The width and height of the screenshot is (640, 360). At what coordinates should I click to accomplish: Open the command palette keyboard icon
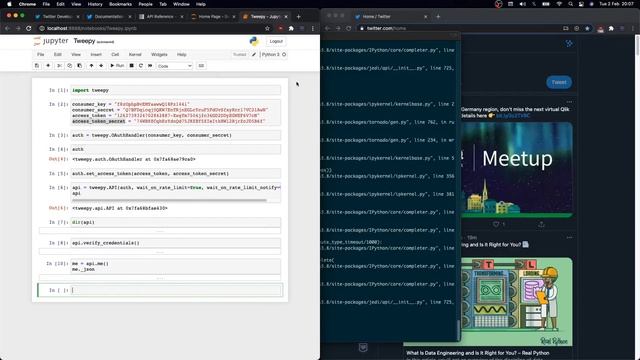(201, 66)
